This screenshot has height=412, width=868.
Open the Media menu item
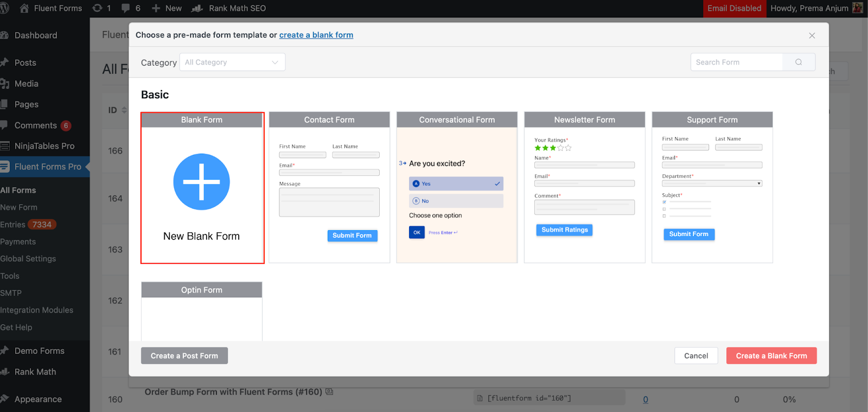[27, 84]
